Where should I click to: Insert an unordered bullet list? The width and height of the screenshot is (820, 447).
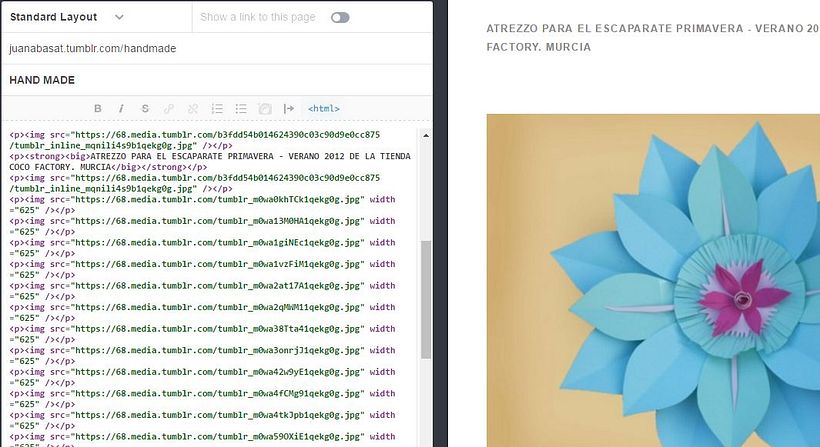click(x=241, y=108)
